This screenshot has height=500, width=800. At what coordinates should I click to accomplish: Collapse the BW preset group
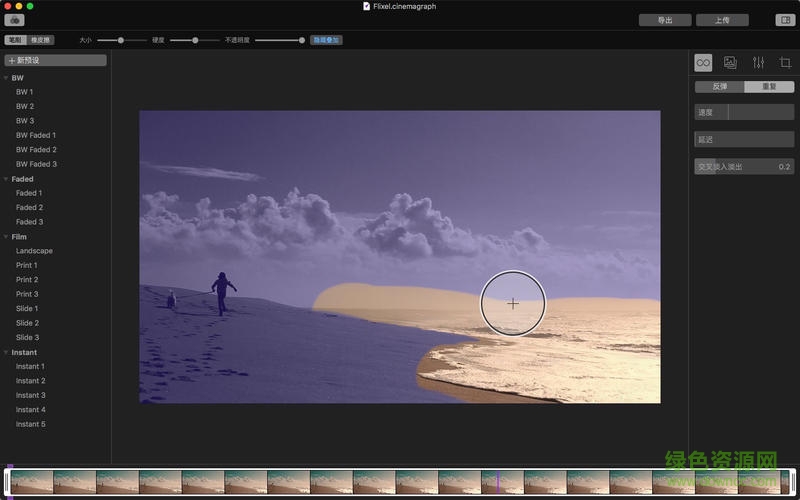tap(6, 78)
